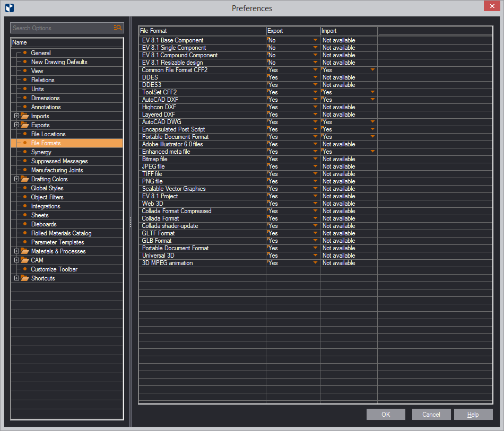Open Help for preferences

(x=473, y=414)
